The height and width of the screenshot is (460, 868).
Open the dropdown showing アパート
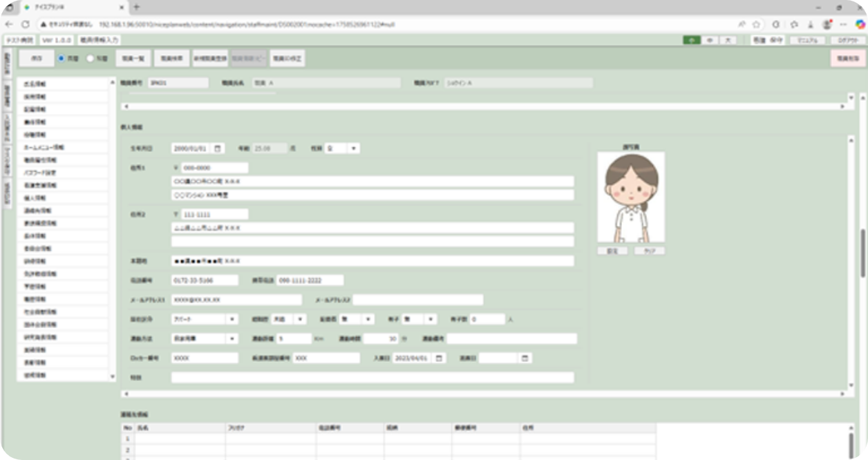pos(205,319)
